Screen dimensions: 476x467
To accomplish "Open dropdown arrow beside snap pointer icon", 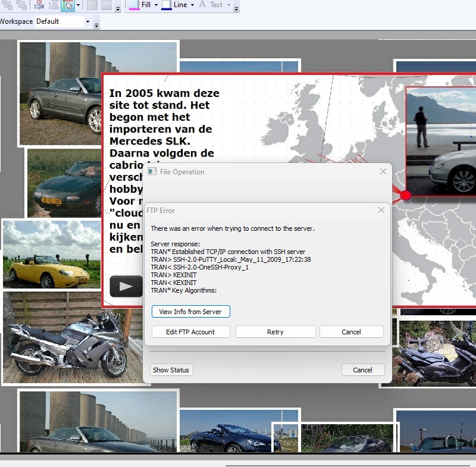I will pyautogui.click(x=79, y=5).
